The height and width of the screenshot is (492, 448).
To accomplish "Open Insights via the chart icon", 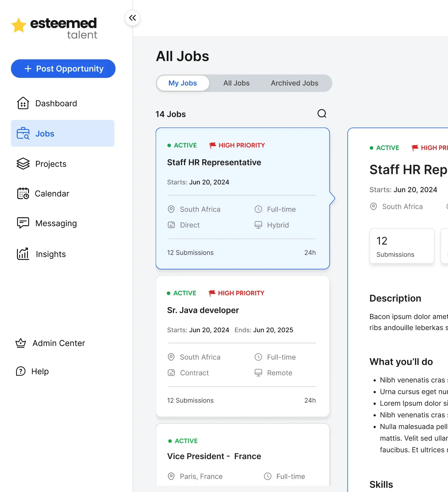I will (x=23, y=254).
